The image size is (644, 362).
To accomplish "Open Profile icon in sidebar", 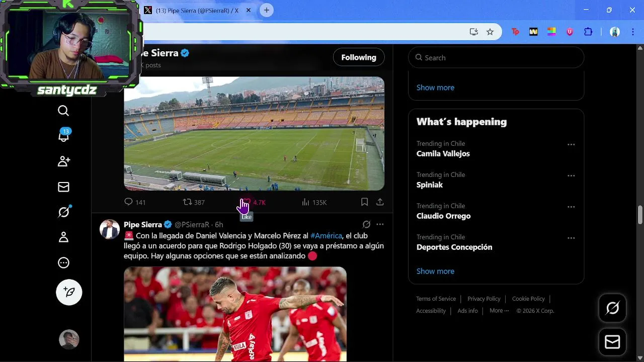I will [x=63, y=237].
